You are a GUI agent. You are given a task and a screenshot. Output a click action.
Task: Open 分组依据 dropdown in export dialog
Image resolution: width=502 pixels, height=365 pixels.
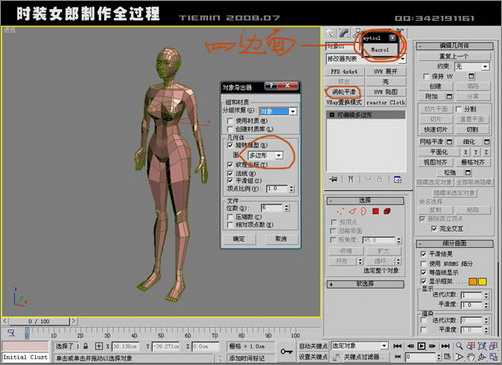pyautogui.click(x=278, y=111)
